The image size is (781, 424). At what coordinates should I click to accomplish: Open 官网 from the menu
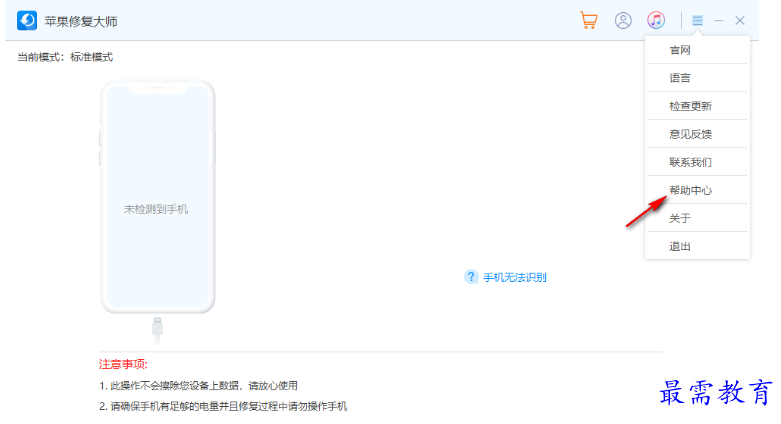(x=697, y=50)
